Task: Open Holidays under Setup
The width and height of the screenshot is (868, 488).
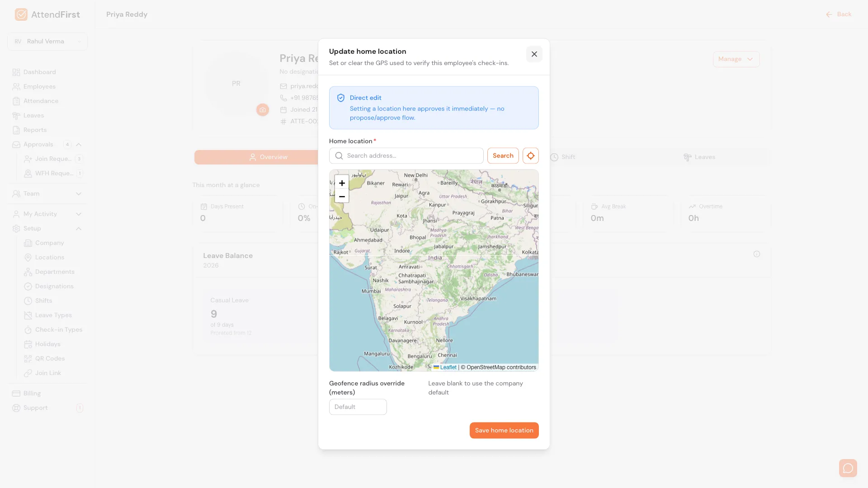Action: (53, 344)
